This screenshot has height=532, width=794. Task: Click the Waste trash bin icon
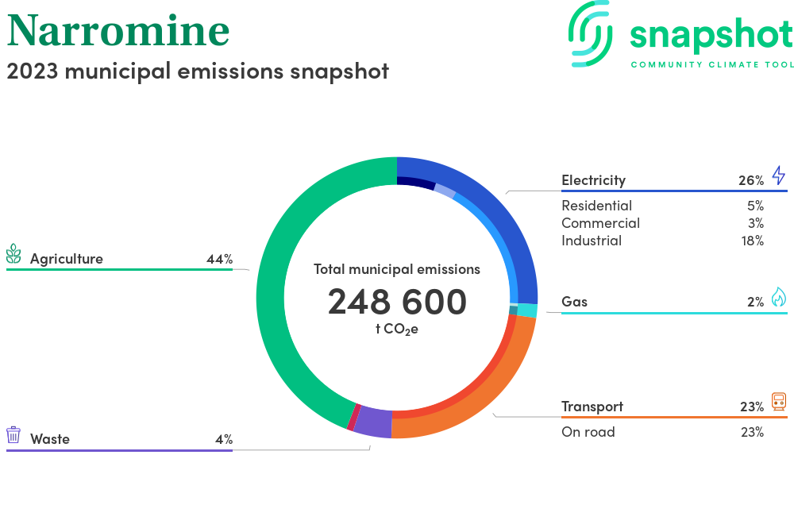pos(13,434)
